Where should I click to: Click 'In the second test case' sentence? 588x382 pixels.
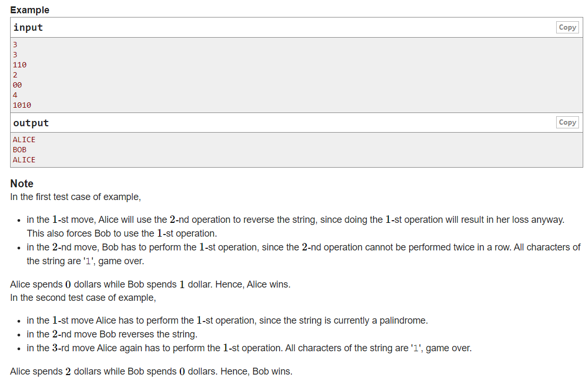click(83, 298)
